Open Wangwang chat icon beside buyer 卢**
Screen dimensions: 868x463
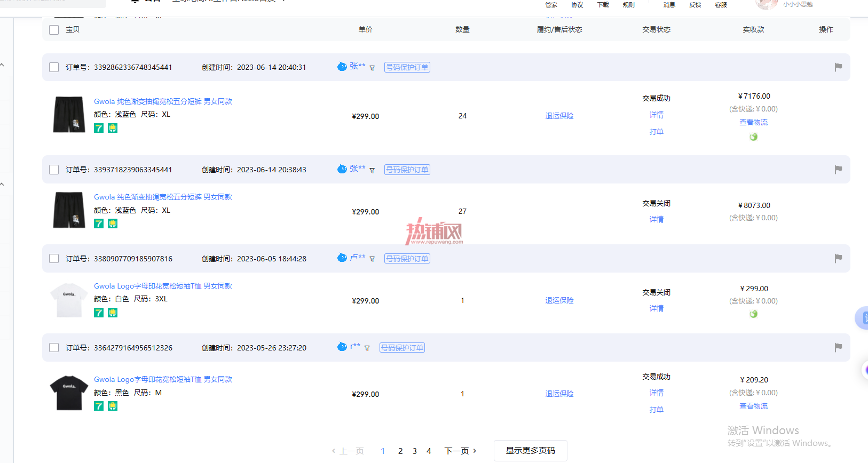pos(342,258)
